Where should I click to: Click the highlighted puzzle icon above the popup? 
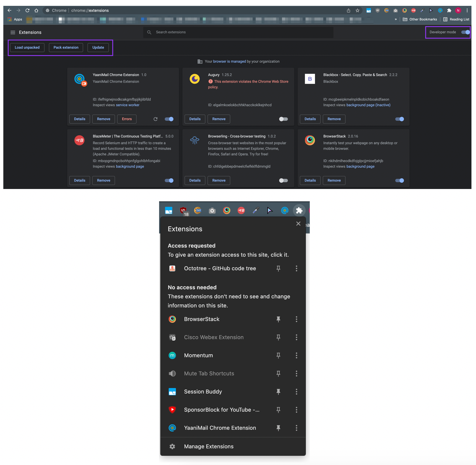click(x=299, y=210)
